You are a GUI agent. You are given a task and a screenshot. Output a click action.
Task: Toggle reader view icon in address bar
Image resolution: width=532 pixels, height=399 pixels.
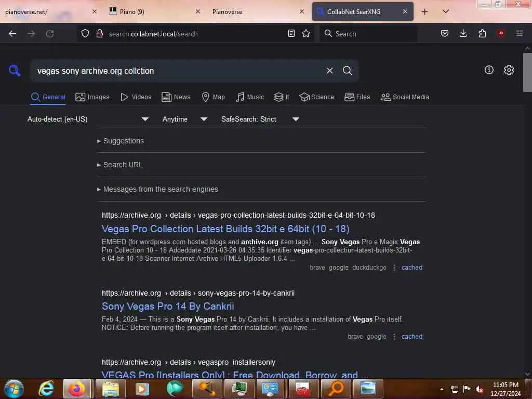pyautogui.click(x=291, y=33)
